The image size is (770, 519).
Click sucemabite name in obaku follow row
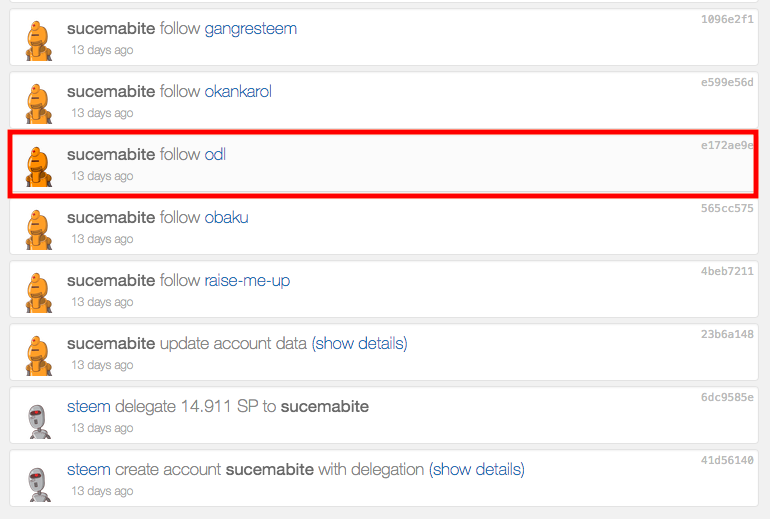click(111, 218)
